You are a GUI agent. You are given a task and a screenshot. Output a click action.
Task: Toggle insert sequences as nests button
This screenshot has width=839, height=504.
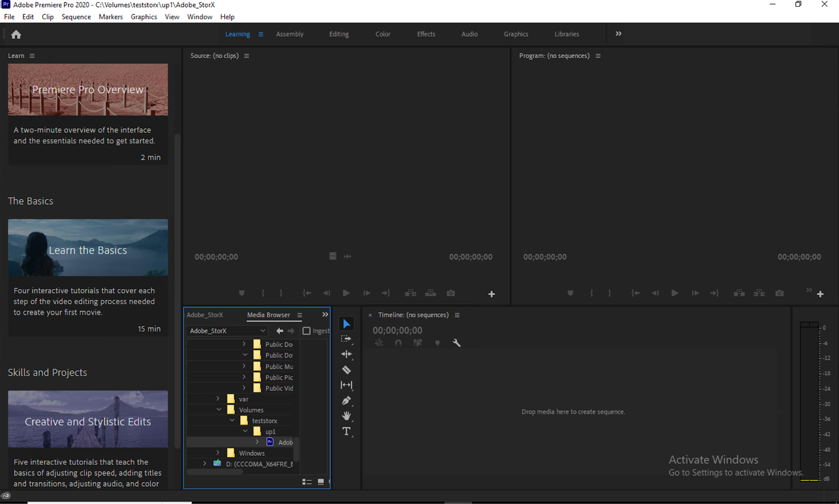(x=379, y=343)
